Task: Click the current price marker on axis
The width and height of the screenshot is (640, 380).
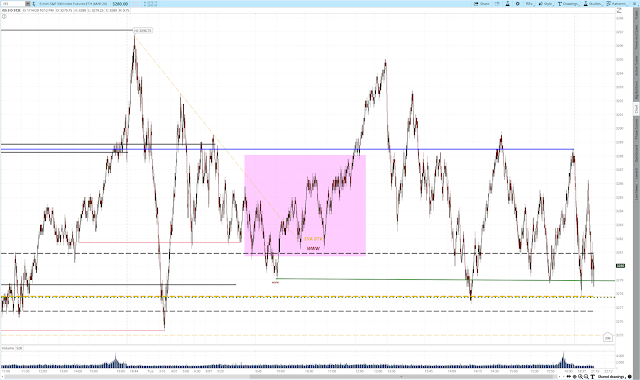Action: pyautogui.click(x=620, y=266)
